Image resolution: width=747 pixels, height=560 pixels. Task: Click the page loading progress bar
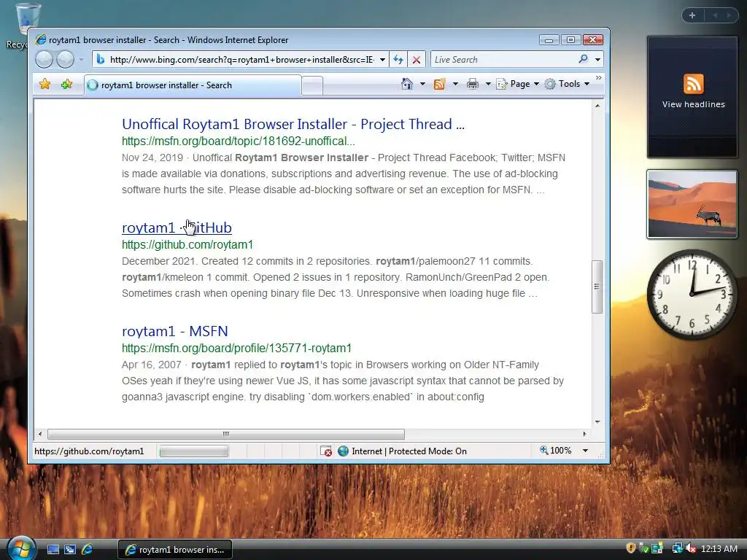(x=194, y=451)
